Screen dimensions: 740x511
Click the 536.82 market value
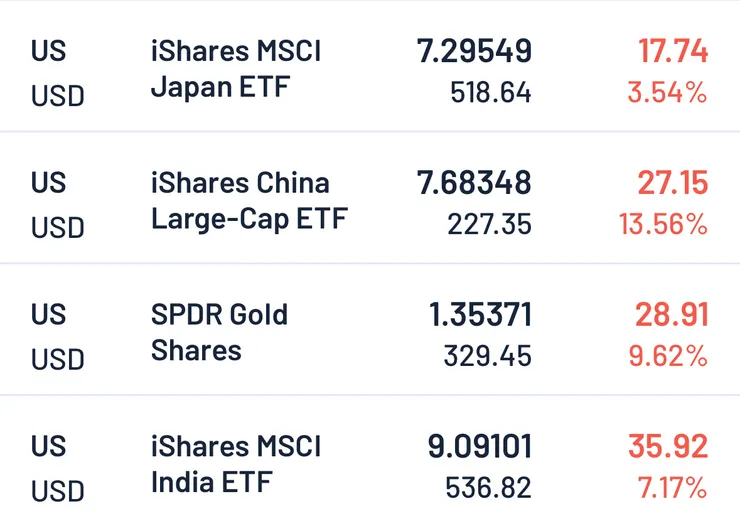(488, 489)
